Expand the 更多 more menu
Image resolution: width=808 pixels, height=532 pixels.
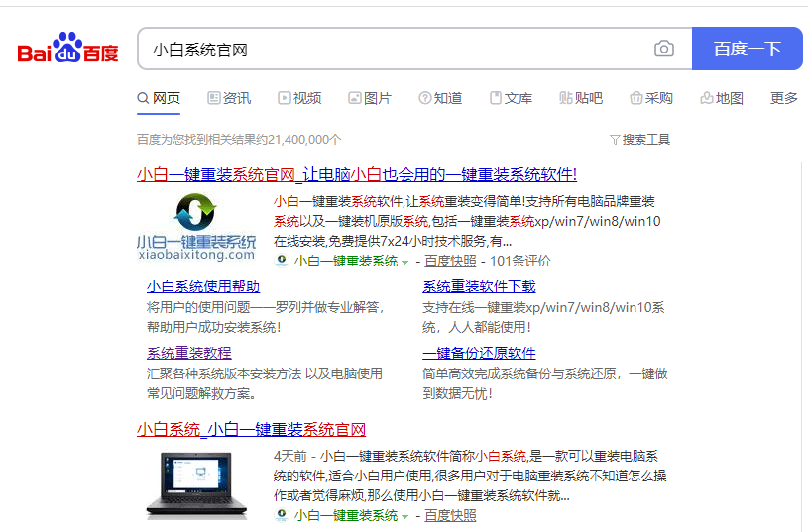coord(783,98)
